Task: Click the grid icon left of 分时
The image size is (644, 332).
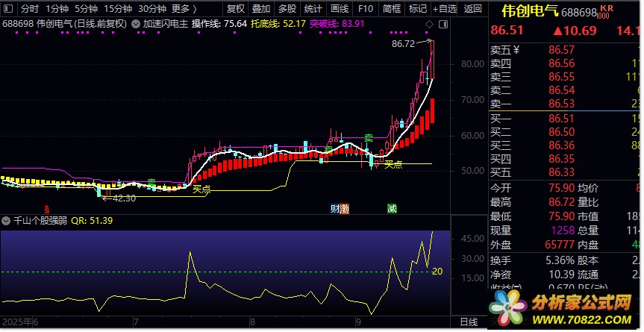Action: pyautogui.click(x=8, y=9)
